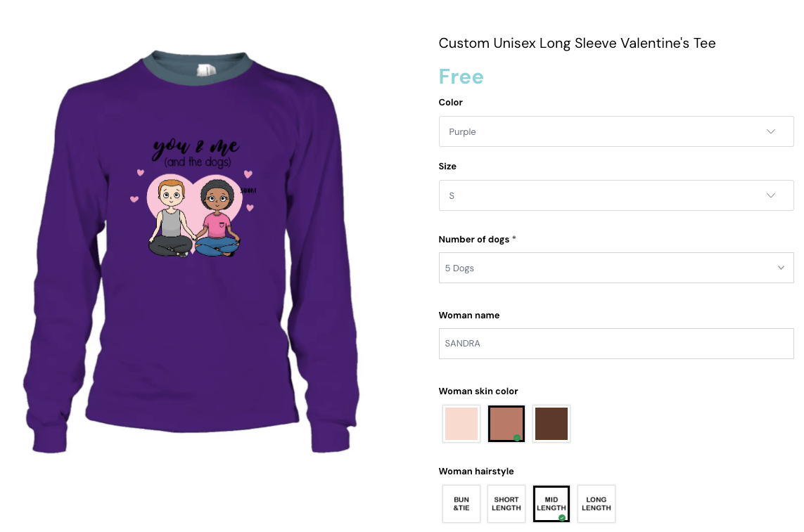Screen dimensions: 804x532
Task: Open the Color dropdown showing Purple
Action: coord(616,131)
